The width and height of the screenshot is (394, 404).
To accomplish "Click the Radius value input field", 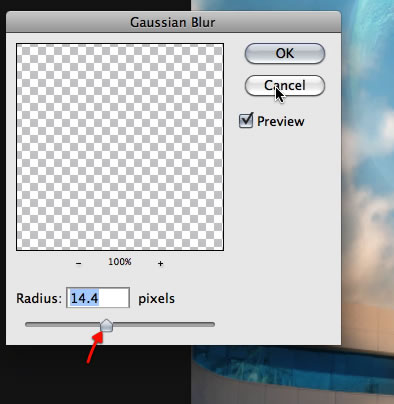I will [98, 298].
